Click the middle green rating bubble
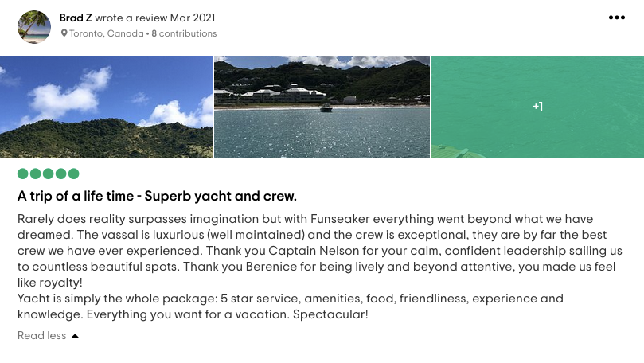This screenshot has width=644, height=363. pos(48,174)
